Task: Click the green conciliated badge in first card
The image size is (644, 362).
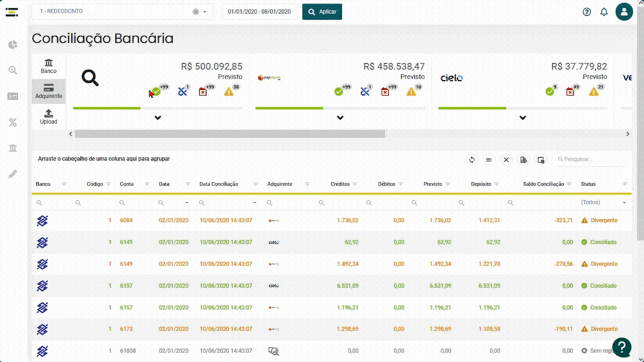Action: 156,91
